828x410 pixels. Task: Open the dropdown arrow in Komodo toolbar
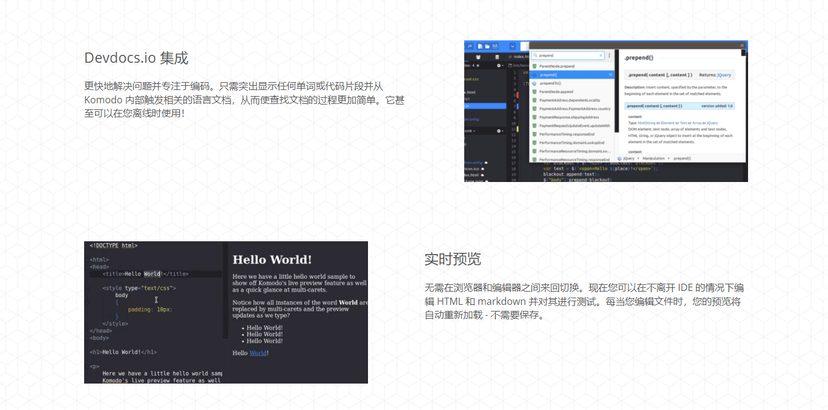point(512,46)
